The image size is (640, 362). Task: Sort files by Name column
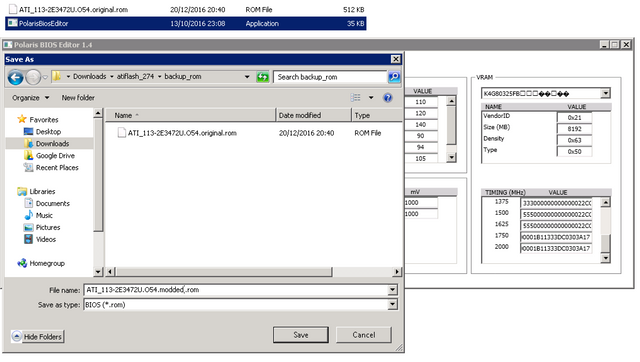click(x=190, y=115)
